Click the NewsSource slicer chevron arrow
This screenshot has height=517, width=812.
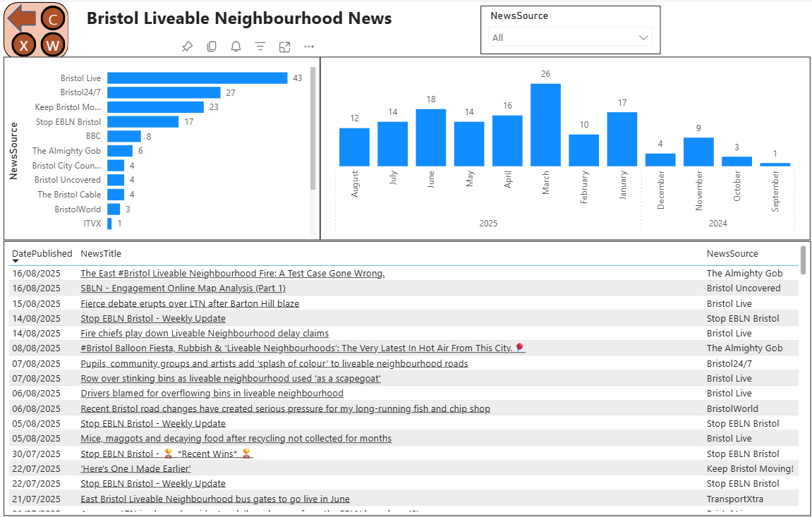[x=643, y=37]
